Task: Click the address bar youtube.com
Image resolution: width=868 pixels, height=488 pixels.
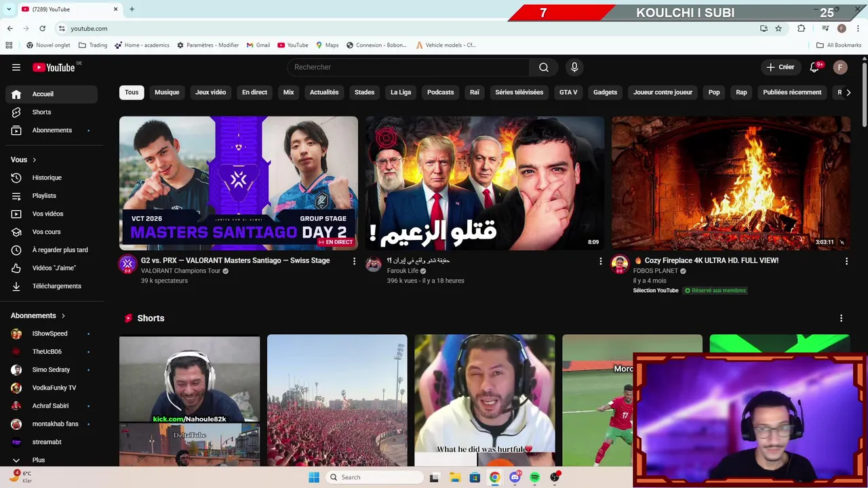Action: click(x=89, y=28)
